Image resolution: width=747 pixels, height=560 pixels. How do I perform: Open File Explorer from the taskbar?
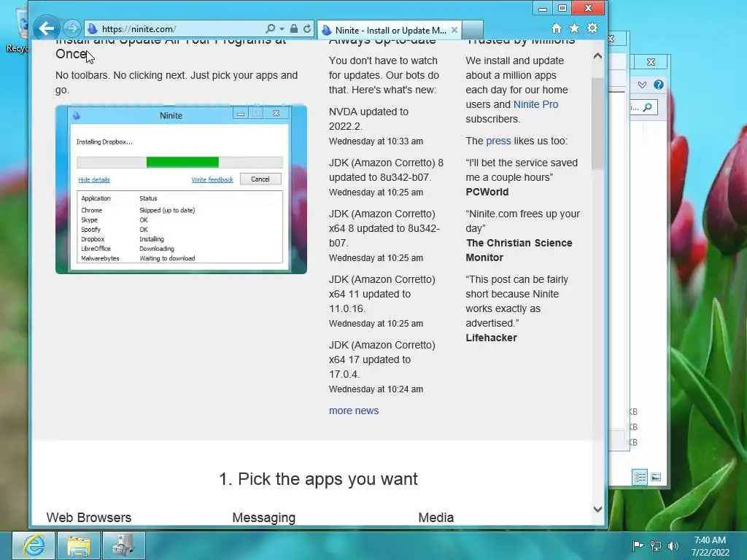(x=79, y=545)
